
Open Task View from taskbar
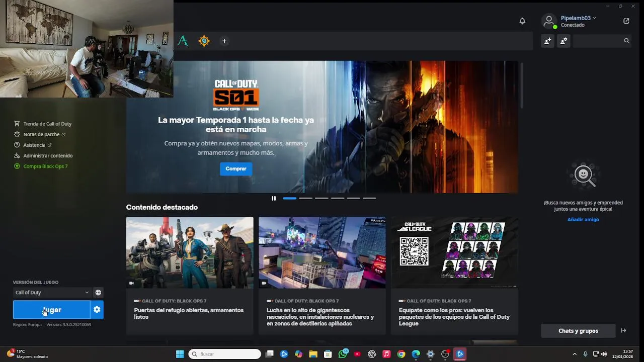point(270,354)
